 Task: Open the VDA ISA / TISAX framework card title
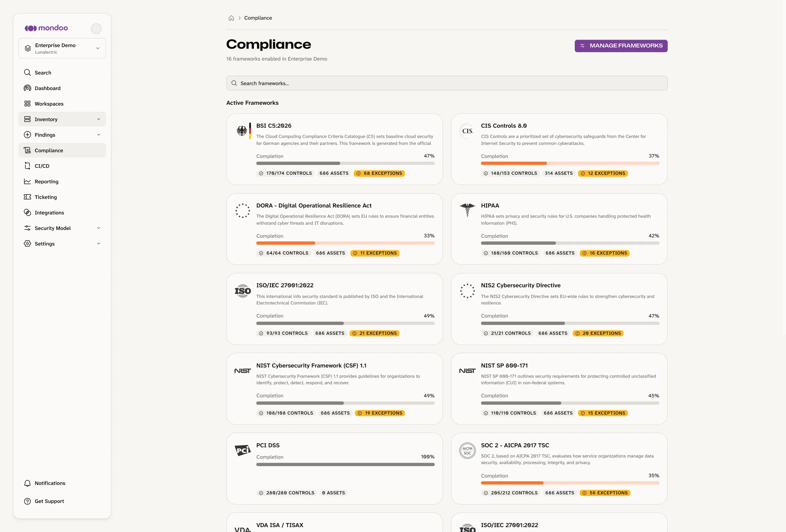coord(280,525)
